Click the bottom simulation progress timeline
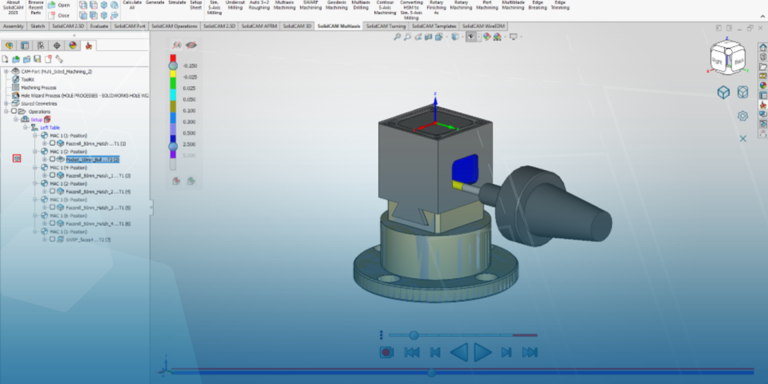768x384 pixels. pos(461,372)
